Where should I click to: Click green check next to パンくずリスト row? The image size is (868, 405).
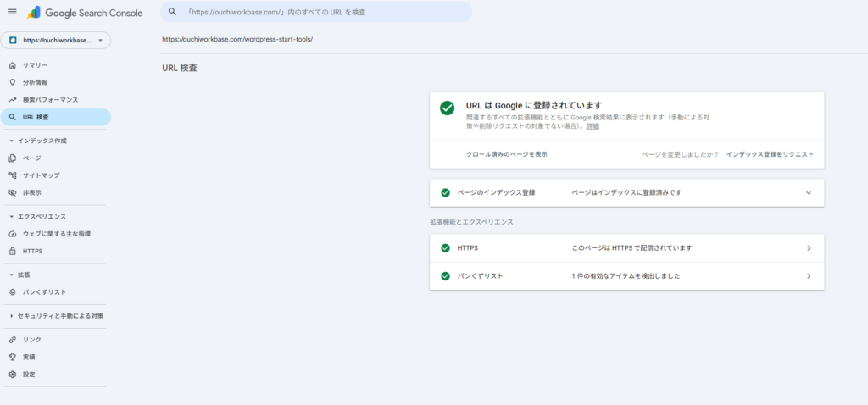click(x=445, y=275)
